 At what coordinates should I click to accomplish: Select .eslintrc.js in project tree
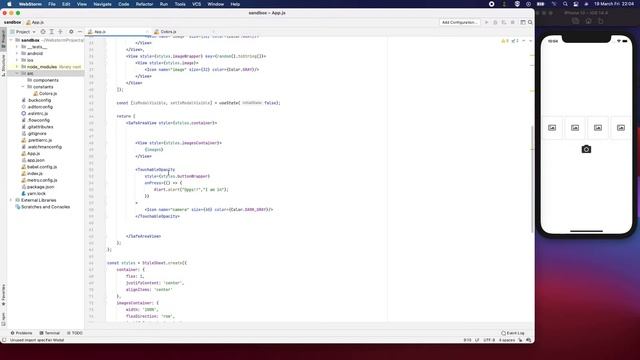(x=35, y=113)
